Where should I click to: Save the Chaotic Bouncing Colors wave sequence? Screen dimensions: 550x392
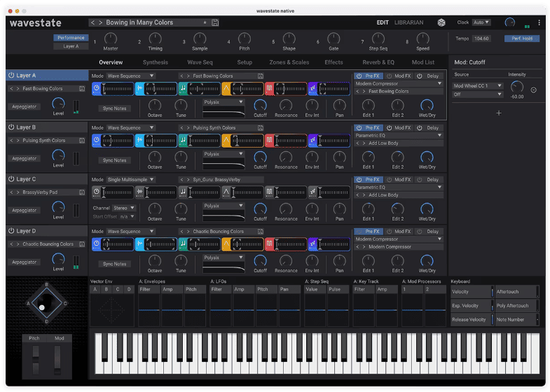pyautogui.click(x=260, y=232)
